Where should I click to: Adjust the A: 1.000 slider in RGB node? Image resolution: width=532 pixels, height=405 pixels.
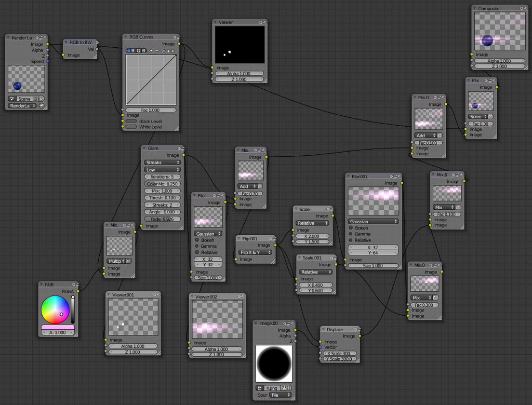coord(58,332)
